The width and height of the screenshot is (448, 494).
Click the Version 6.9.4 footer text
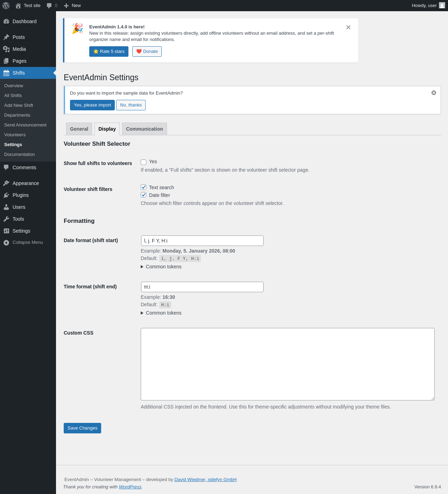(x=428, y=487)
